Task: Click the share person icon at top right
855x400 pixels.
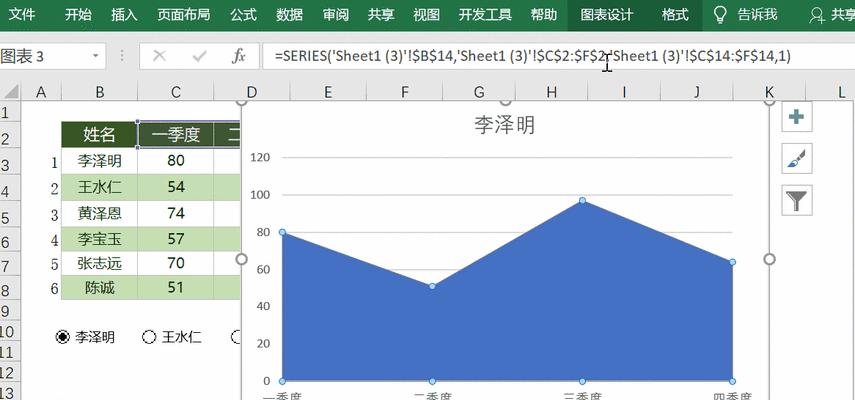Action: click(817, 15)
